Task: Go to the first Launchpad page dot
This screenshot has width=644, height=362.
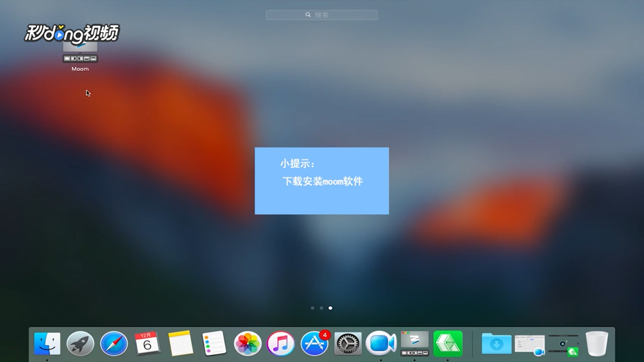Action: pos(312,308)
